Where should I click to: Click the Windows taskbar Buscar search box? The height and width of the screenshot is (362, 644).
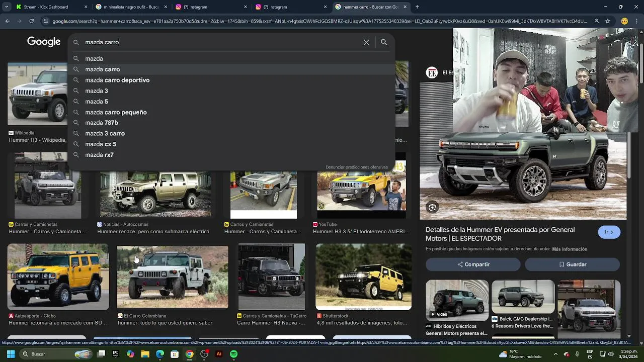point(56,354)
